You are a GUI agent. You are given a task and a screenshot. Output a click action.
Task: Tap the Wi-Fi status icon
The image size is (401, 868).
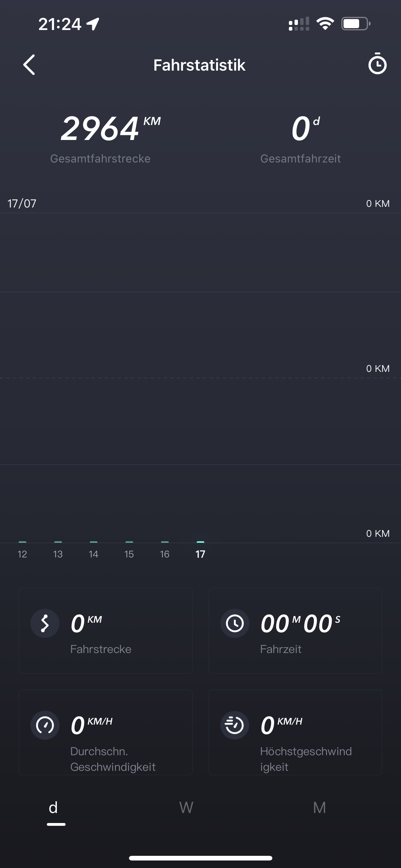325,24
